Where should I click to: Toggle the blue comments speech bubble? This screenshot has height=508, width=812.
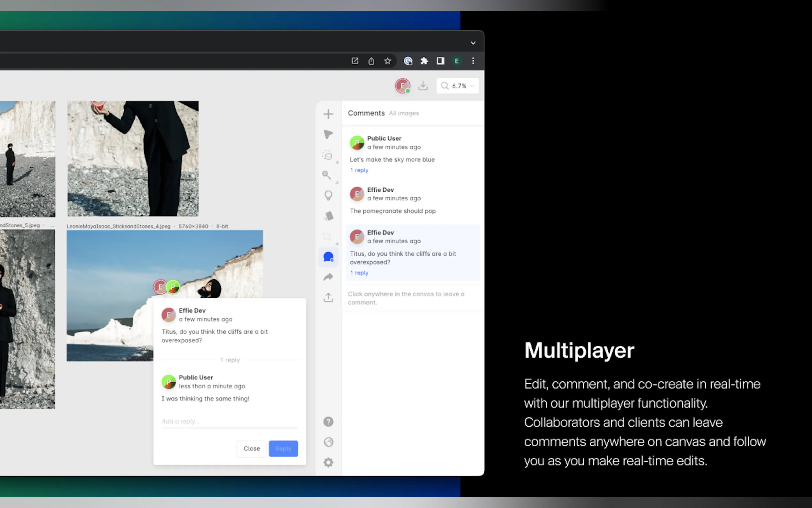click(328, 257)
